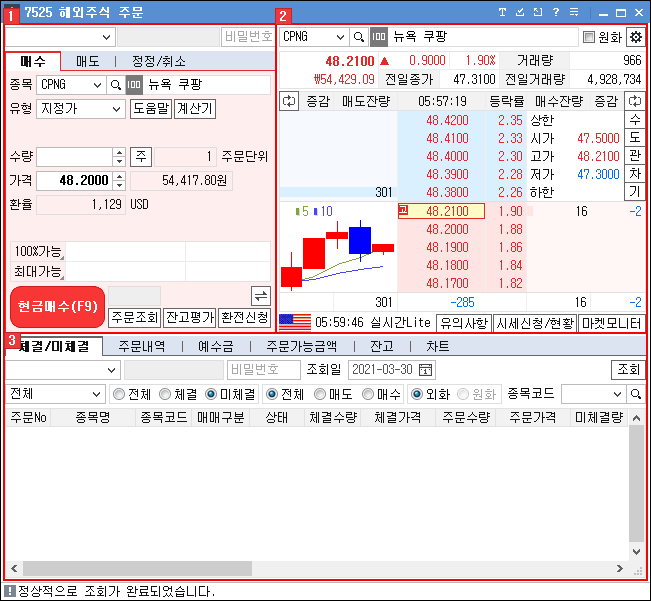Click the 현금매수(F9) button

(x=57, y=307)
